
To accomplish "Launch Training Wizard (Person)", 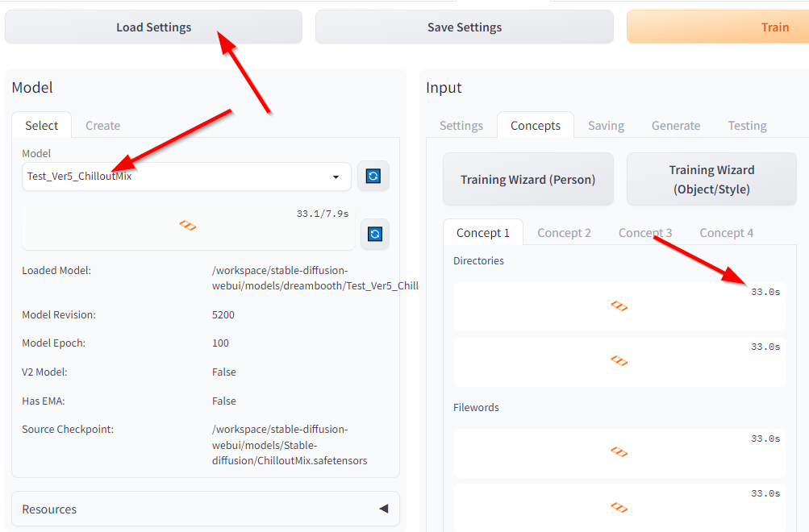I will 528,180.
